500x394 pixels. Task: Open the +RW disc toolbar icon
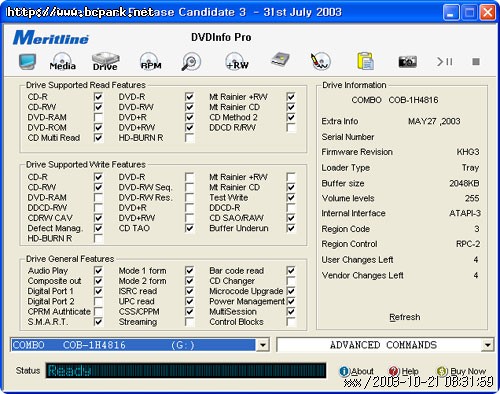[x=237, y=61]
